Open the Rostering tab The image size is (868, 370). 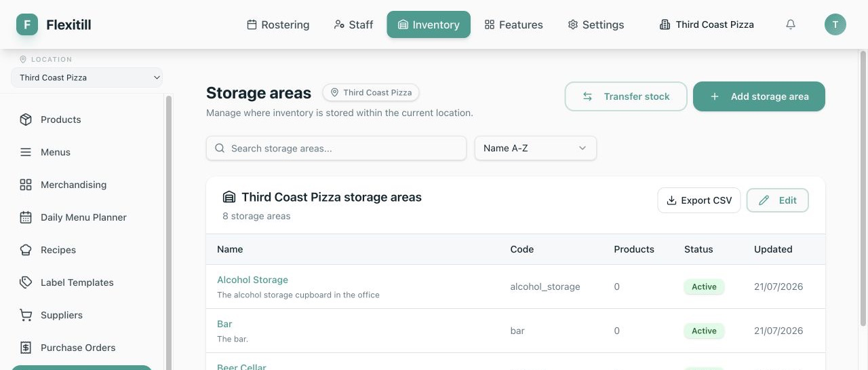(278, 24)
